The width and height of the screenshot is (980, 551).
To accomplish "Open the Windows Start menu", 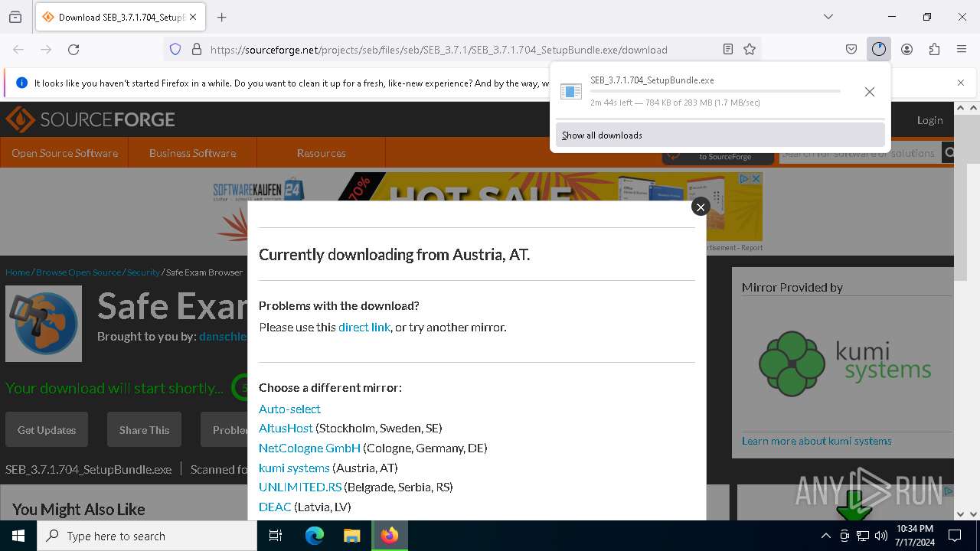I will tap(18, 536).
